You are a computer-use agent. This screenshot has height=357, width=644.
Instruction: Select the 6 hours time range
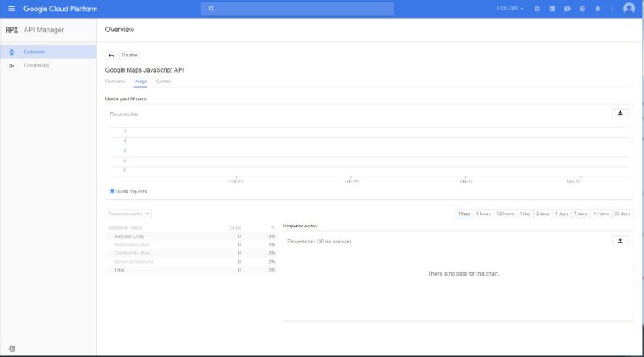[483, 214]
